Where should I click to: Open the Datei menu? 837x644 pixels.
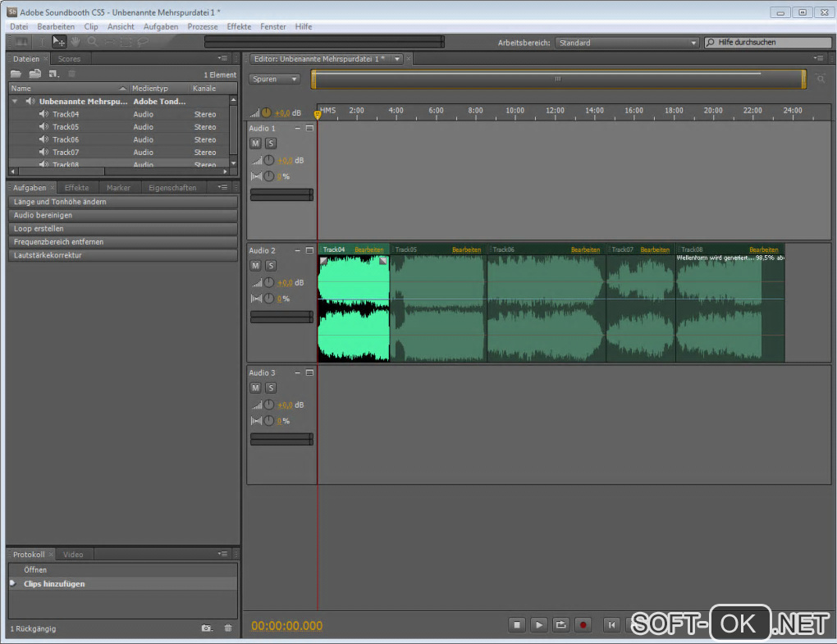coord(19,27)
